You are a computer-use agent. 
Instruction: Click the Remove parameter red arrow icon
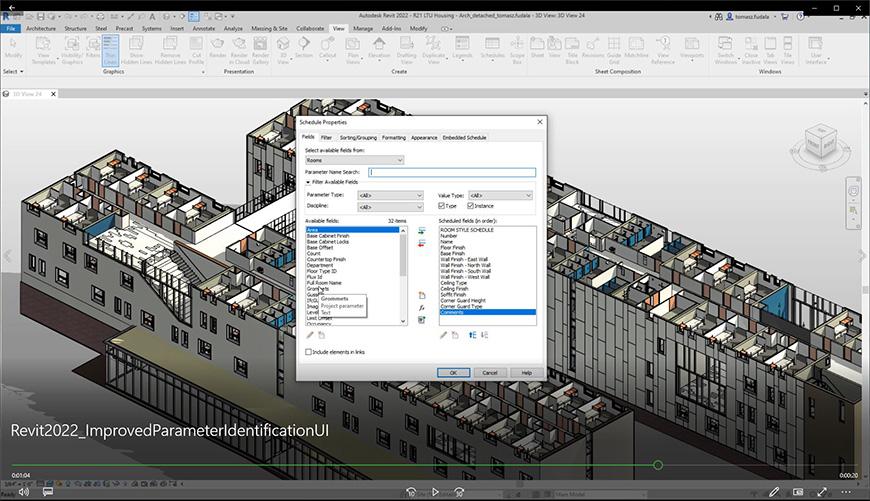pos(422,243)
